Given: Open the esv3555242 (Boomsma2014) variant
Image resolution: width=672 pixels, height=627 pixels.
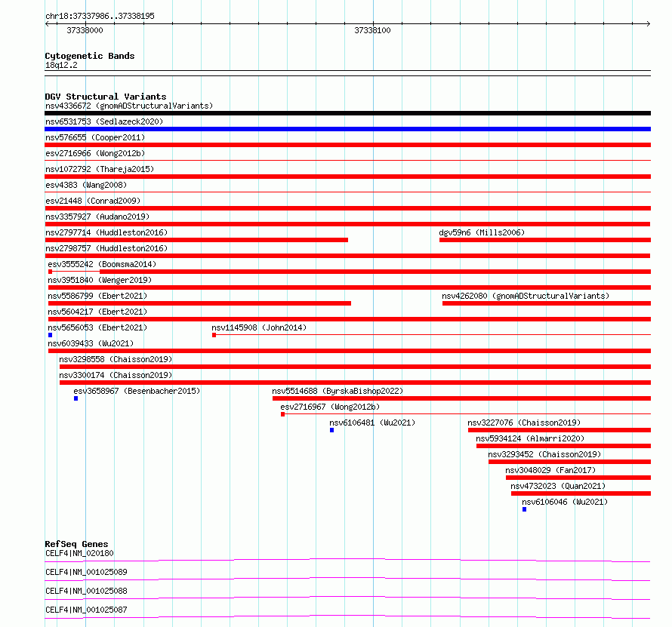Looking at the screenshot, I should 102,264.
